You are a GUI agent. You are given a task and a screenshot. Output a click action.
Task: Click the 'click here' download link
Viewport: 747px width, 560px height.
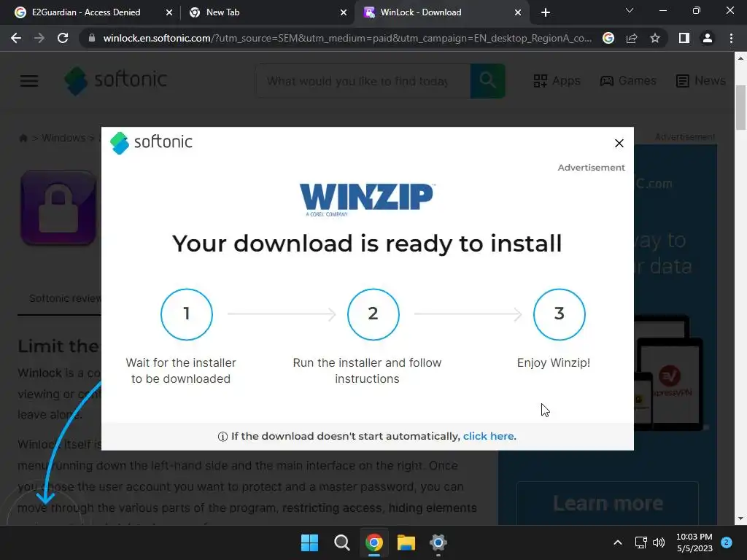tap(488, 436)
